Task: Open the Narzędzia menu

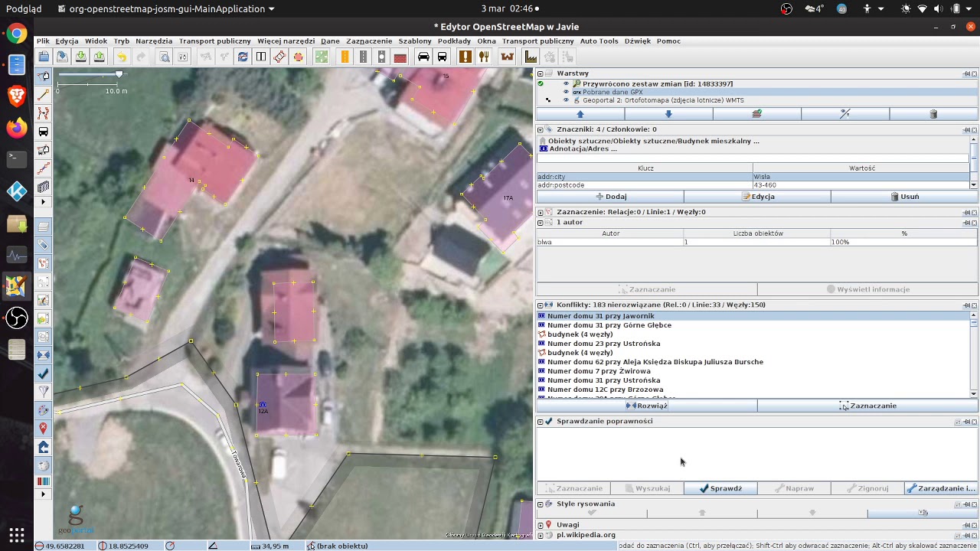Action: 154,41
